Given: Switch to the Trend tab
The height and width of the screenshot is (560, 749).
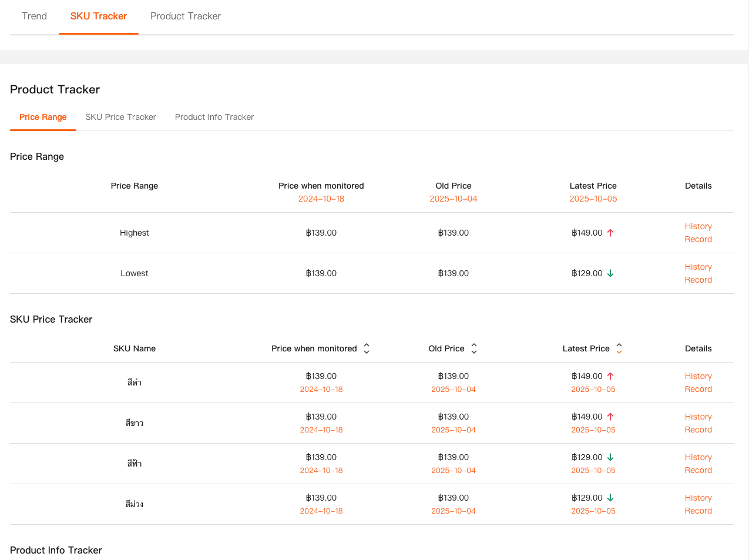Looking at the screenshot, I should (34, 16).
